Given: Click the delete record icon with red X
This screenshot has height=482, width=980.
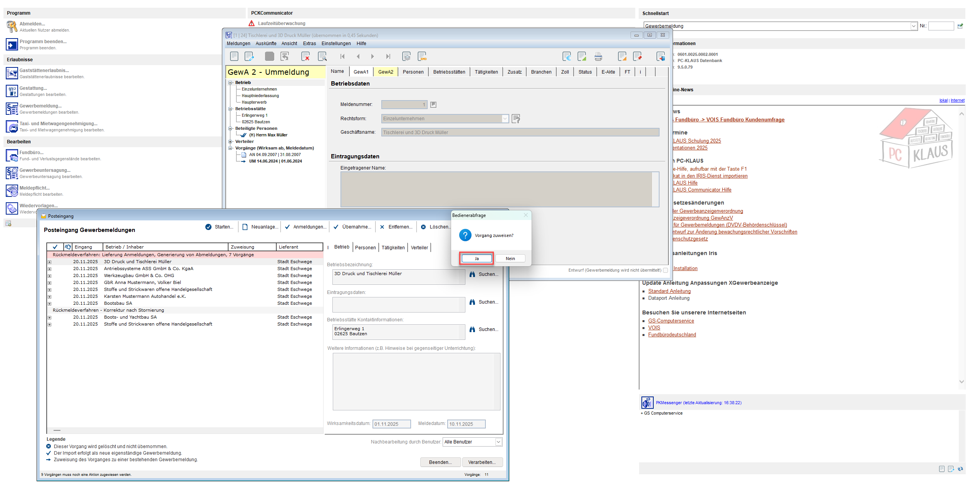Looking at the screenshot, I should click(x=305, y=57).
